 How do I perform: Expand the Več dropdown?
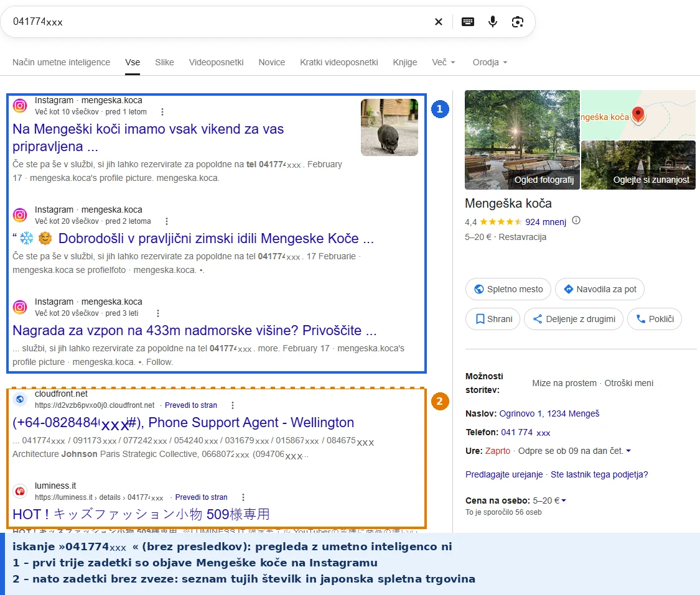(443, 62)
